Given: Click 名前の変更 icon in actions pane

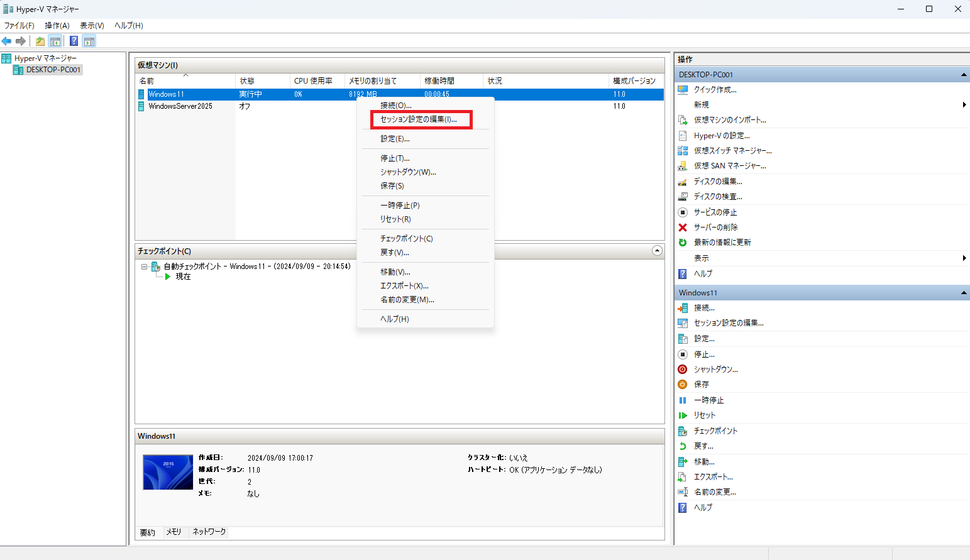Looking at the screenshot, I should tap(683, 492).
